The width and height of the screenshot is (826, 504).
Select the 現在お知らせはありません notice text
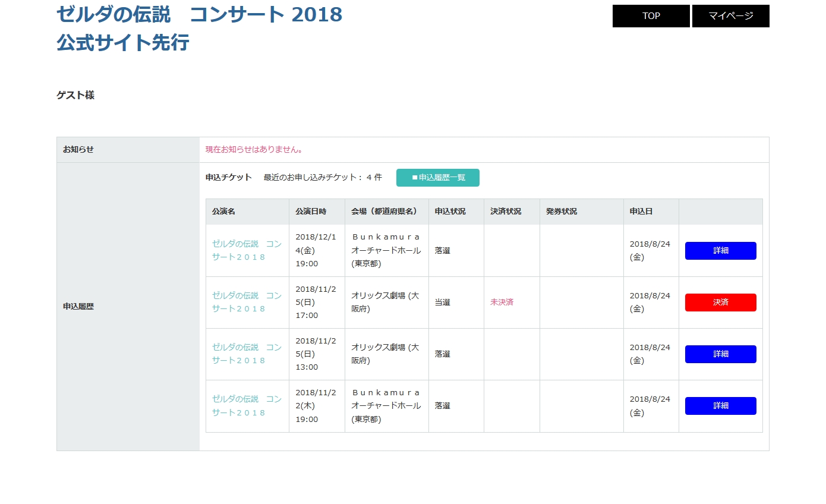[254, 150]
